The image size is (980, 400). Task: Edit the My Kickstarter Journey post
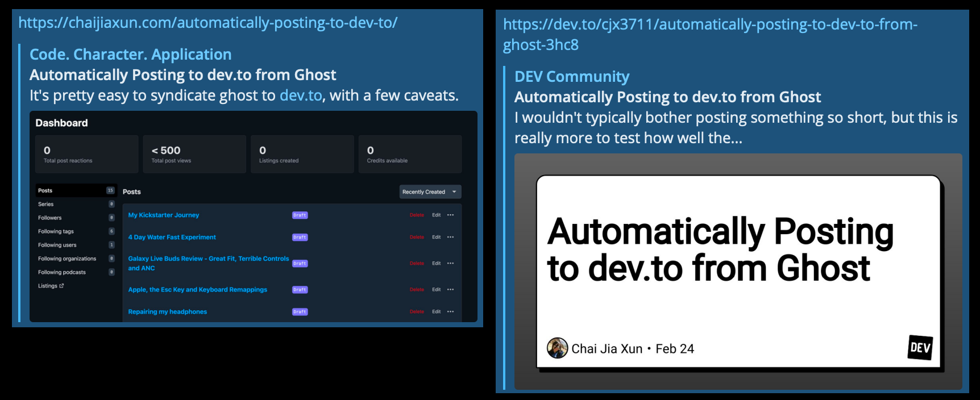tap(436, 215)
